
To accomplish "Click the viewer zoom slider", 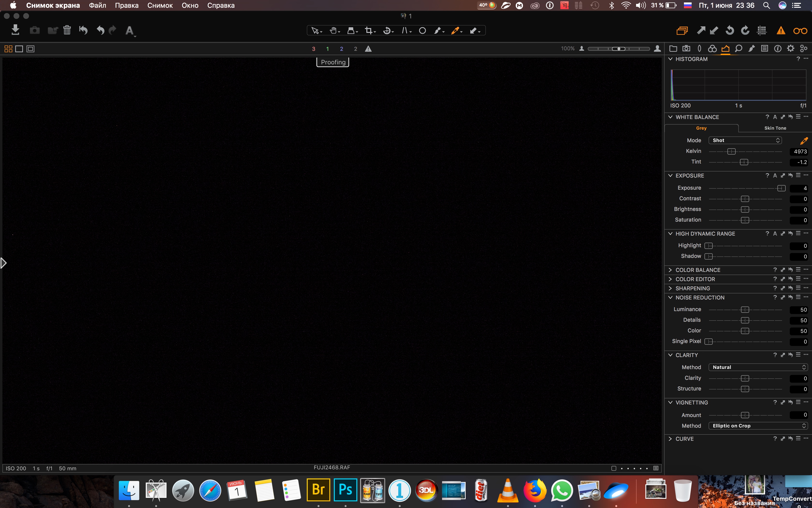I will [619, 49].
